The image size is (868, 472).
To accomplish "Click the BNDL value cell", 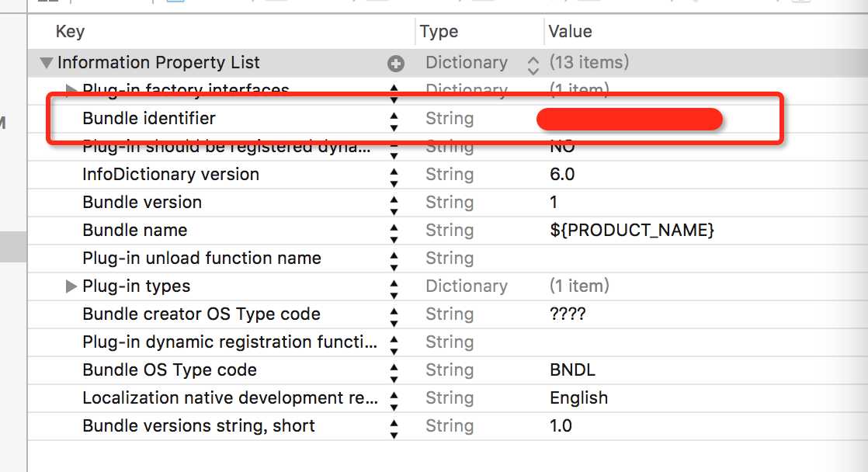I will coord(572,370).
